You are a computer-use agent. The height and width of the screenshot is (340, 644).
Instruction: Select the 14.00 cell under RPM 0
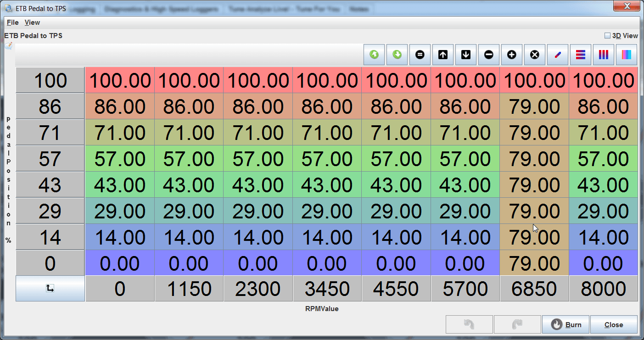pyautogui.click(x=120, y=237)
